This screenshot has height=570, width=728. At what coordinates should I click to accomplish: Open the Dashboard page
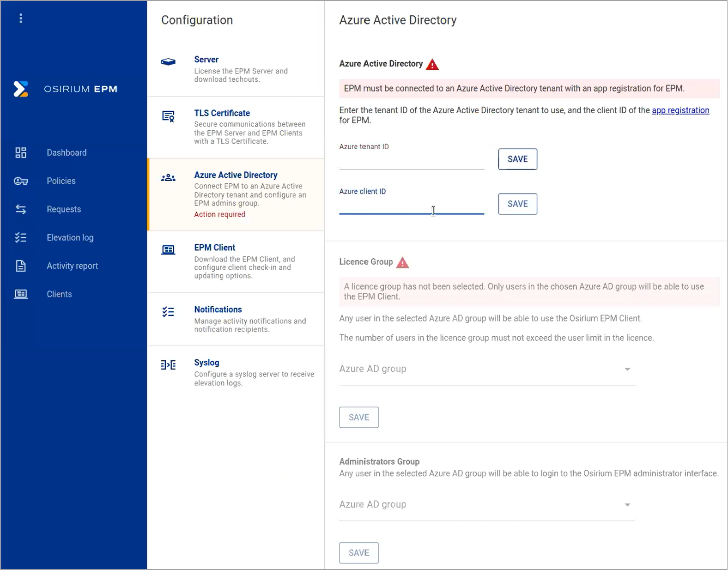tap(66, 152)
